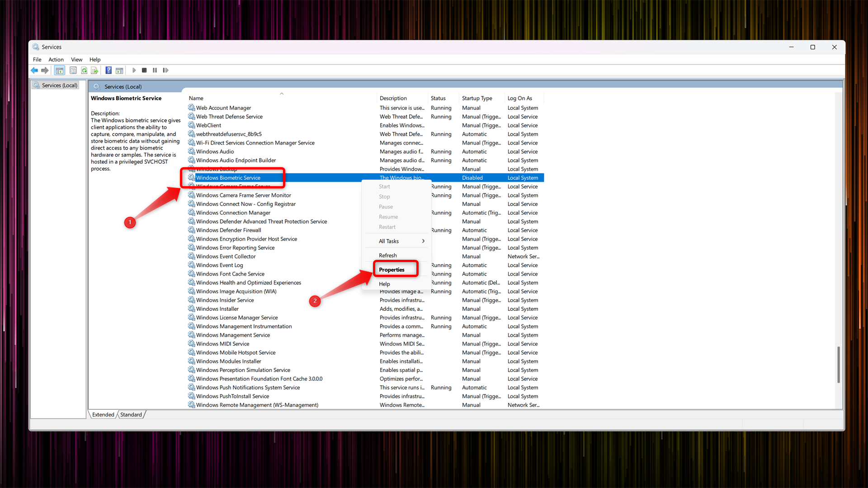
Task: Select Web Threat Defense Service row
Action: 365,117
